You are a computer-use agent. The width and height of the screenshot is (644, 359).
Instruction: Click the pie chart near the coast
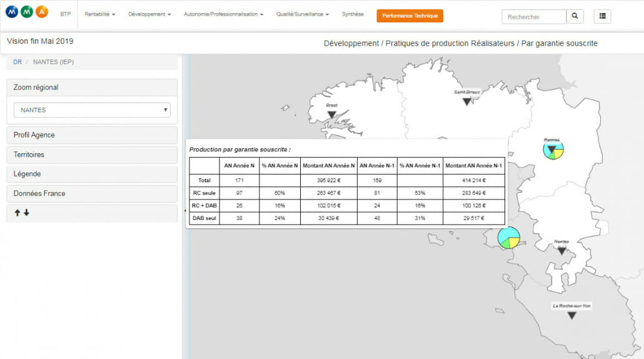click(x=509, y=238)
